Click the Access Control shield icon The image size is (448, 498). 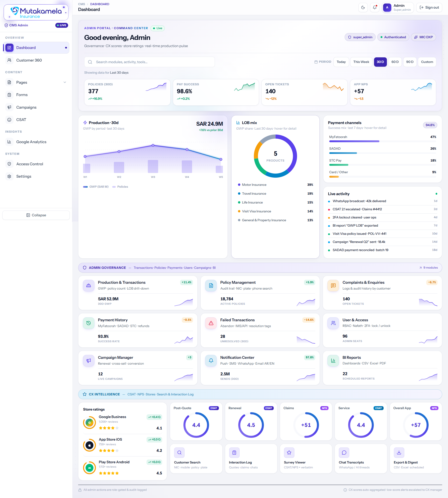point(9,164)
